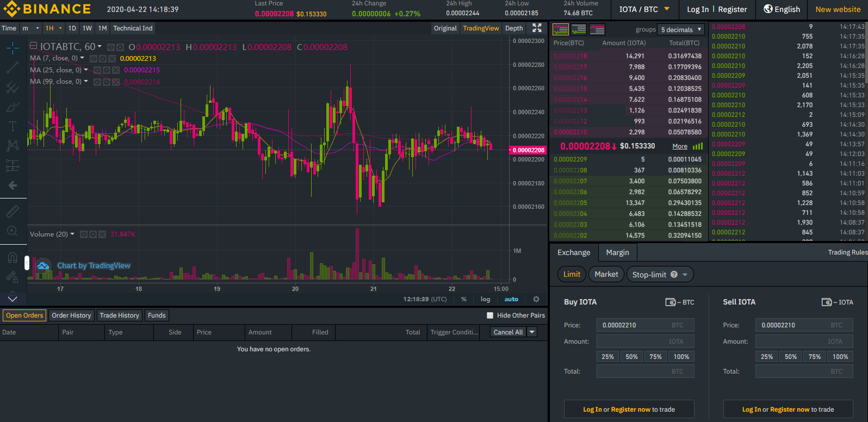Toggle lock all drawing tools pencil icon
Screen dimensions: 868x422
click(x=13, y=277)
